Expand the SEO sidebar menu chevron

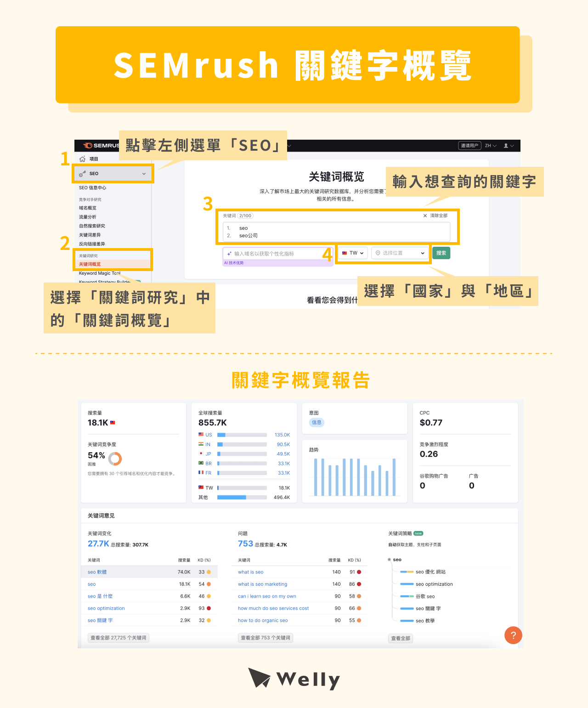pos(144,174)
